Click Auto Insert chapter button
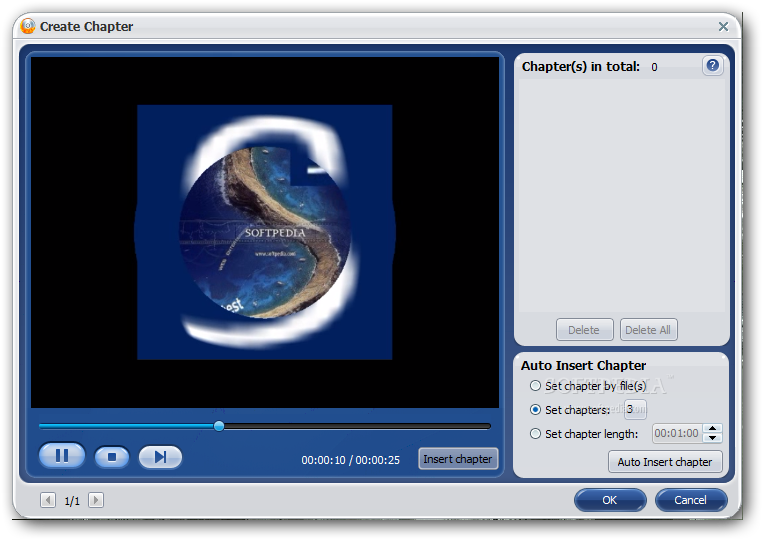The width and height of the screenshot is (763, 540). click(x=665, y=462)
